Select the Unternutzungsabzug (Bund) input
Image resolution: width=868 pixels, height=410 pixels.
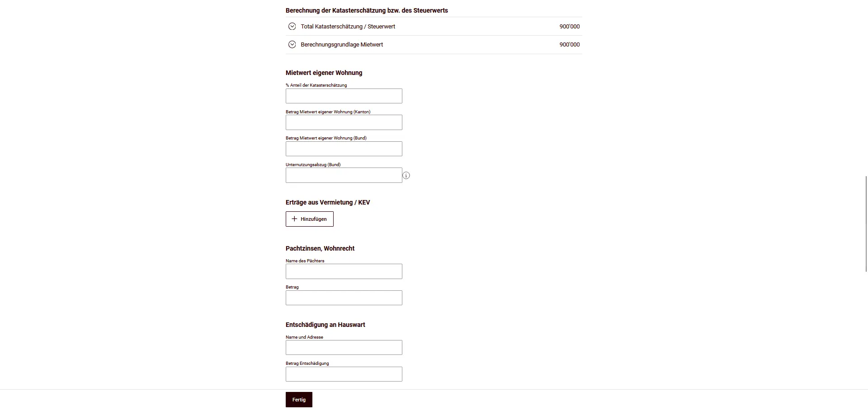344,175
